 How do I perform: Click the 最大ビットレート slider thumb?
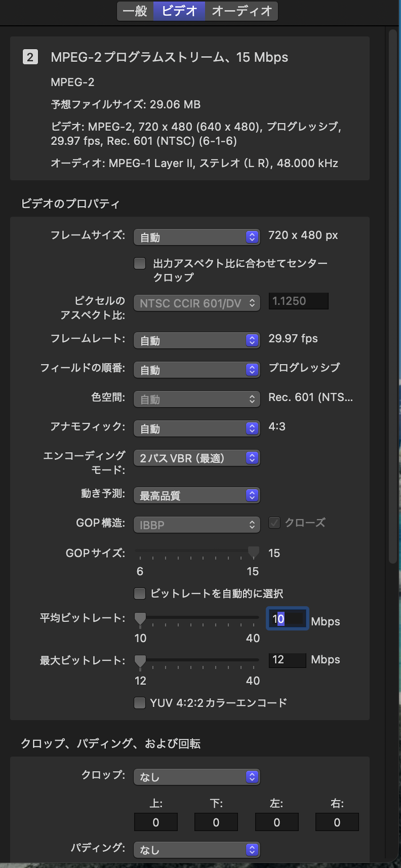coord(140,661)
